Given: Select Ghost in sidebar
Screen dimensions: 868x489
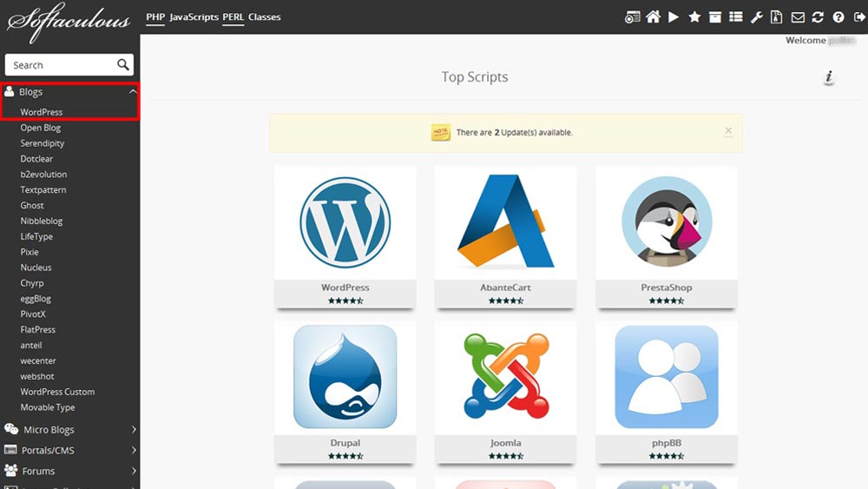Looking at the screenshot, I should 32,205.
